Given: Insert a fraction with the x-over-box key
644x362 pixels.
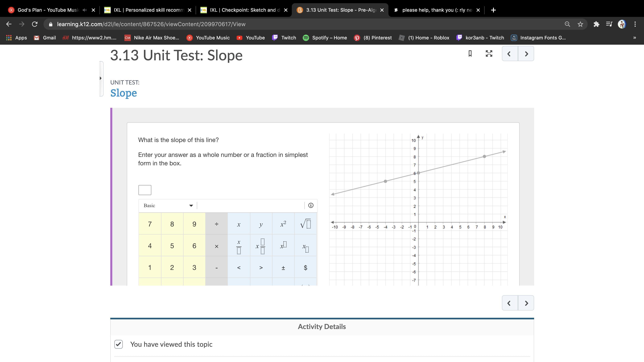Looking at the screenshot, I should 238,246.
